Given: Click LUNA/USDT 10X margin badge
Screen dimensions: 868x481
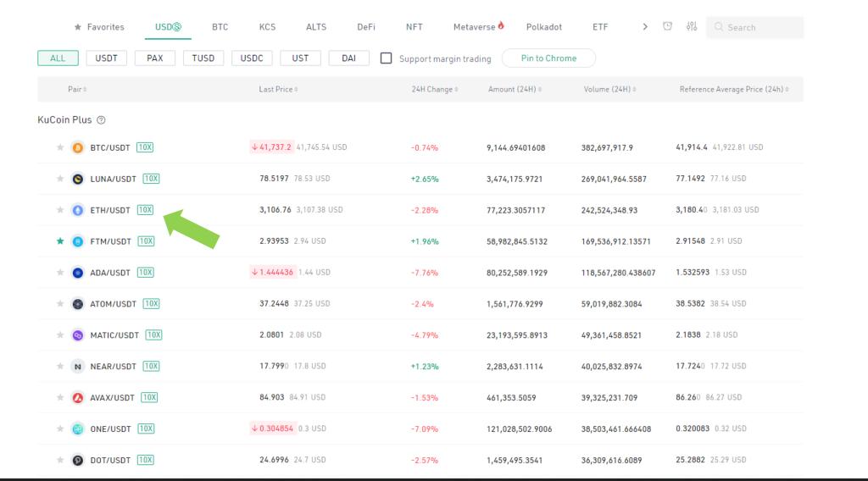Looking at the screenshot, I should [x=151, y=179].
